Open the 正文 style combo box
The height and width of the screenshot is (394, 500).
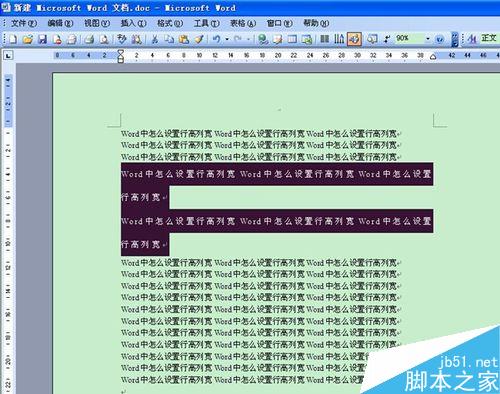490,38
